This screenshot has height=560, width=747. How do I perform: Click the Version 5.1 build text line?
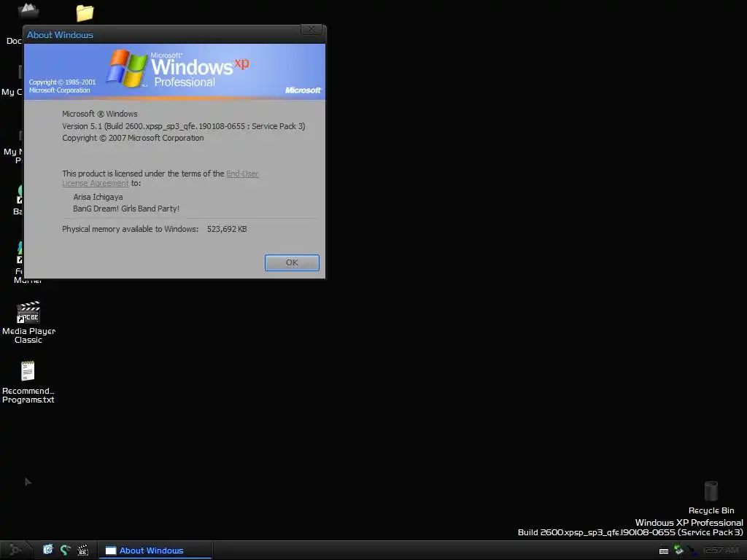click(x=183, y=126)
